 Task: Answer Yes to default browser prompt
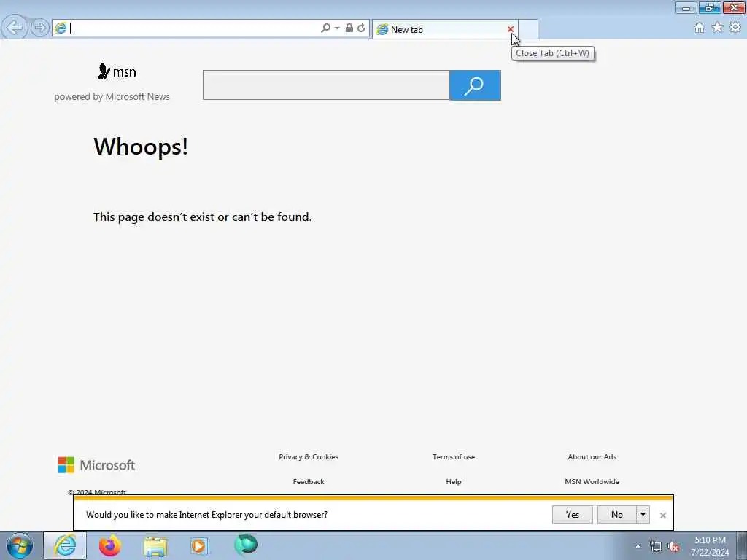(x=573, y=514)
